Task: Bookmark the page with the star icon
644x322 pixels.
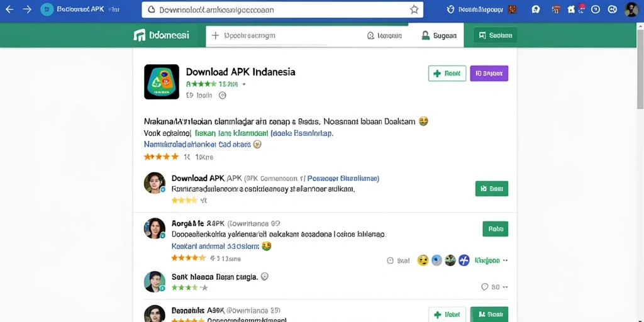Action: click(414, 9)
